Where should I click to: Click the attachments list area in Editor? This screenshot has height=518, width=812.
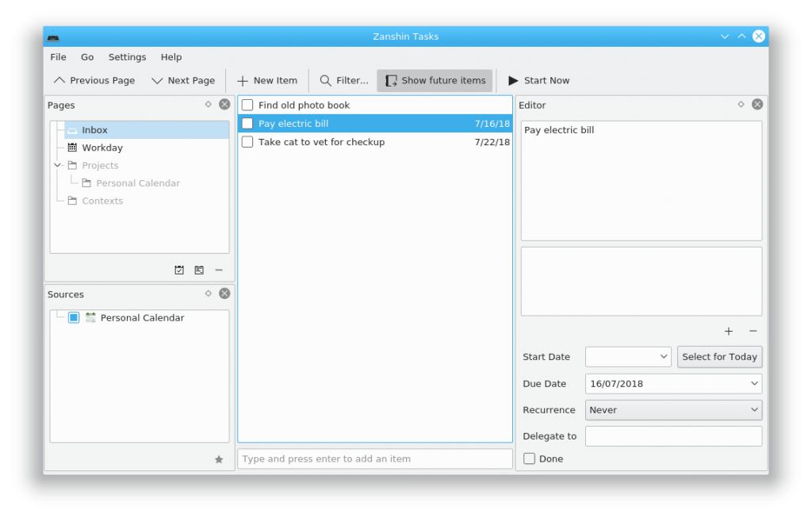[641, 282]
